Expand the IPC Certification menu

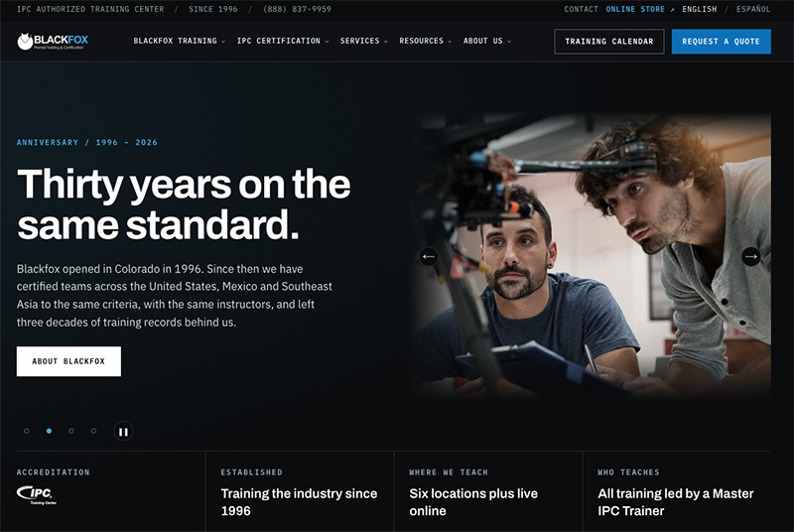pos(283,41)
